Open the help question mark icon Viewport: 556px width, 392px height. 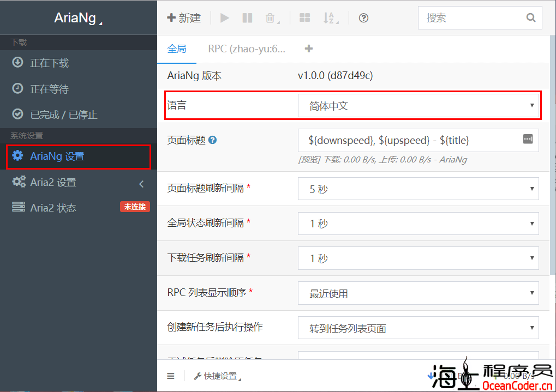(x=363, y=18)
